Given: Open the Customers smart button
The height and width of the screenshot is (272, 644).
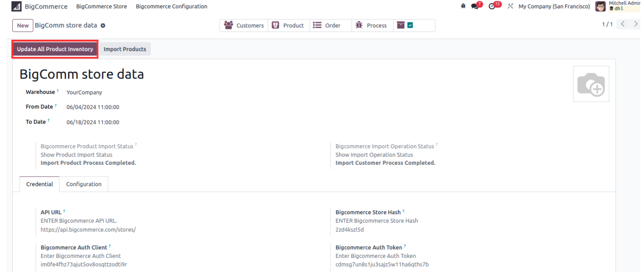Looking at the screenshot, I should point(244,26).
